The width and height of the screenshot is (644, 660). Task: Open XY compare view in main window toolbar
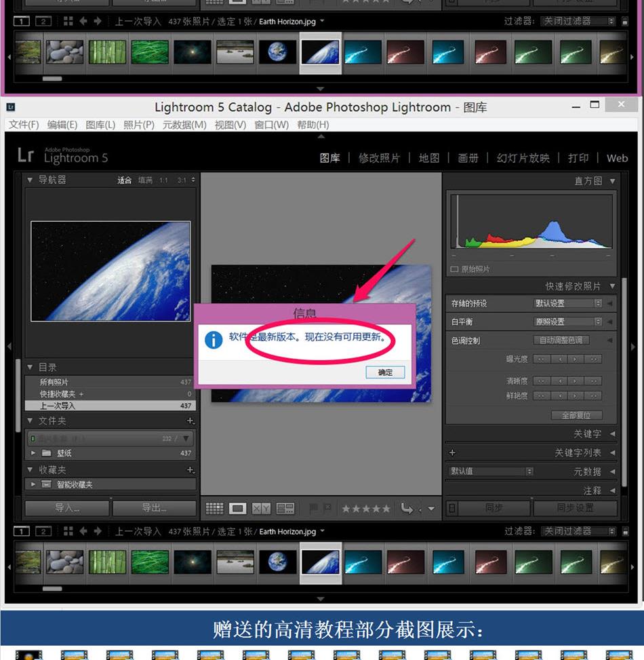click(x=261, y=509)
